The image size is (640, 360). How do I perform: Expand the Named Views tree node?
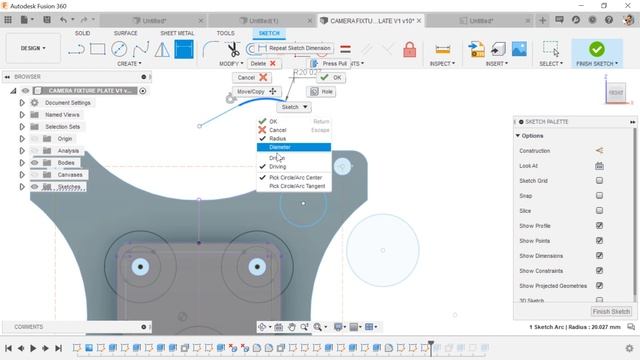point(22,115)
